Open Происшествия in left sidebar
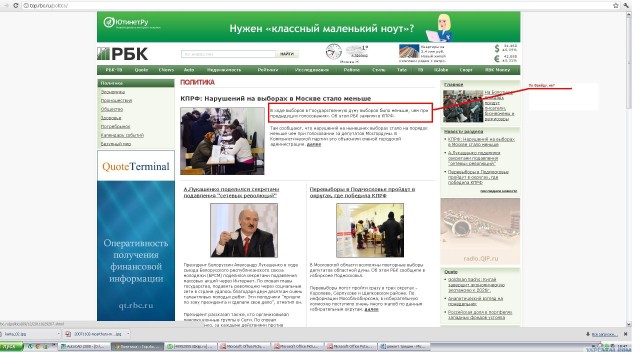640x360 pixels. [x=116, y=100]
